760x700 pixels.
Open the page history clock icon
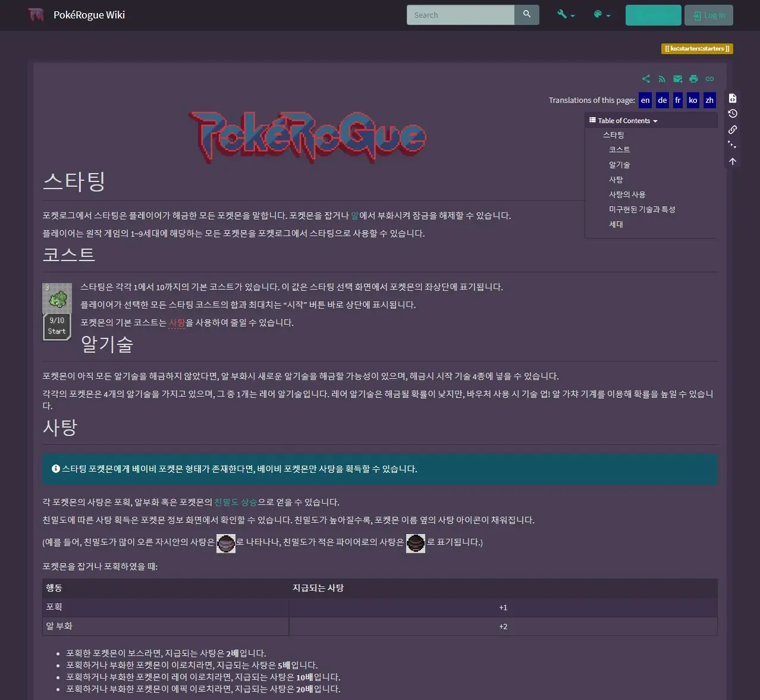point(732,113)
